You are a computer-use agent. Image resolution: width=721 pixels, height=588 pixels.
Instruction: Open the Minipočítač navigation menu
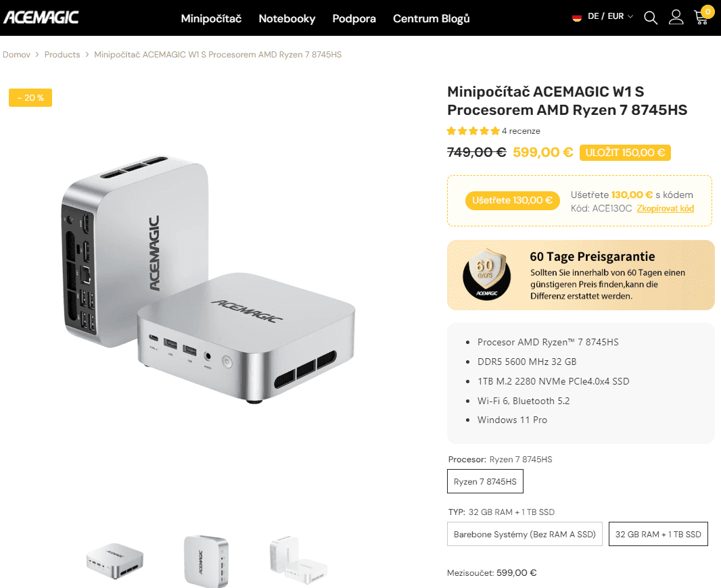[x=211, y=18]
